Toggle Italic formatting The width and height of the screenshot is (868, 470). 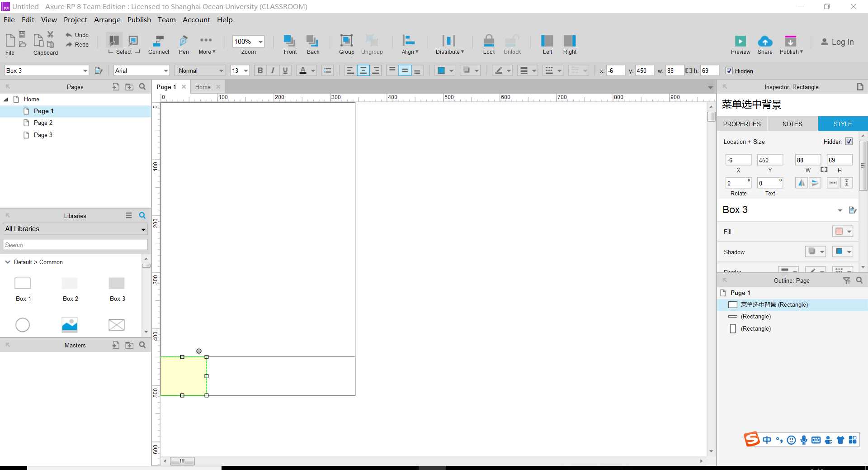(x=273, y=71)
